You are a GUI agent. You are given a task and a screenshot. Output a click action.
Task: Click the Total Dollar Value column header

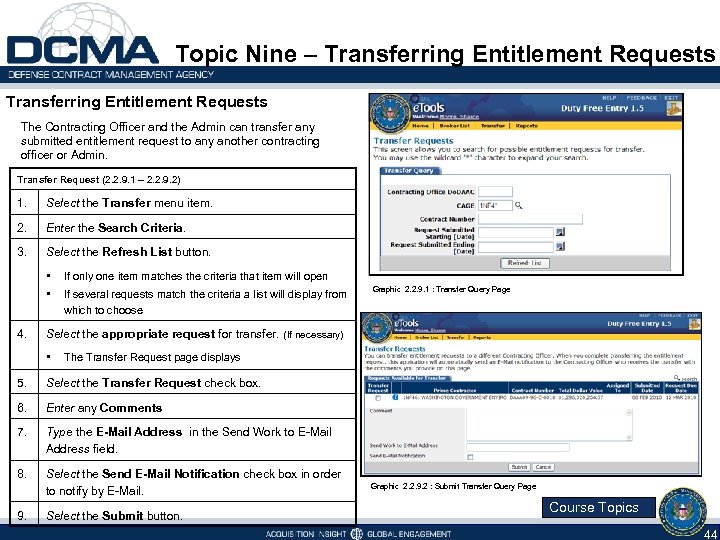pos(580,390)
